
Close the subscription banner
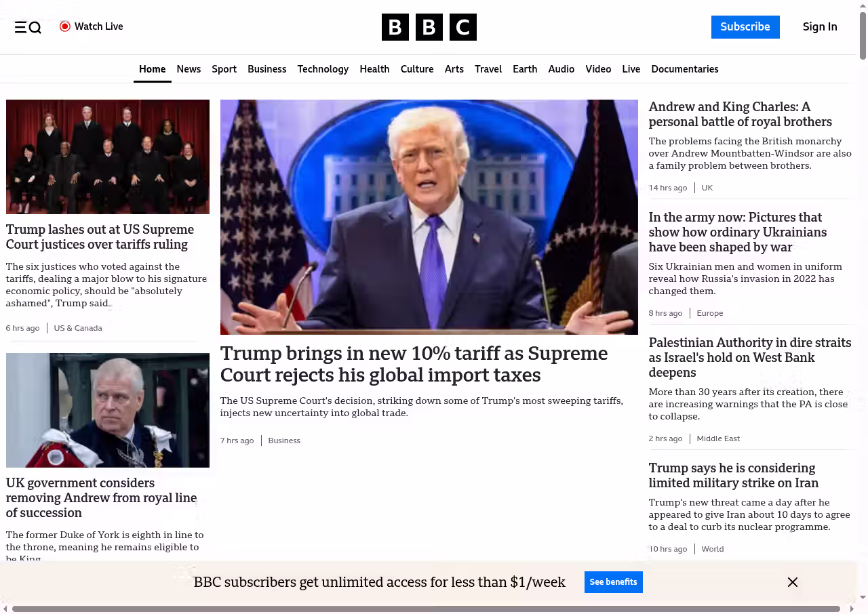click(792, 582)
